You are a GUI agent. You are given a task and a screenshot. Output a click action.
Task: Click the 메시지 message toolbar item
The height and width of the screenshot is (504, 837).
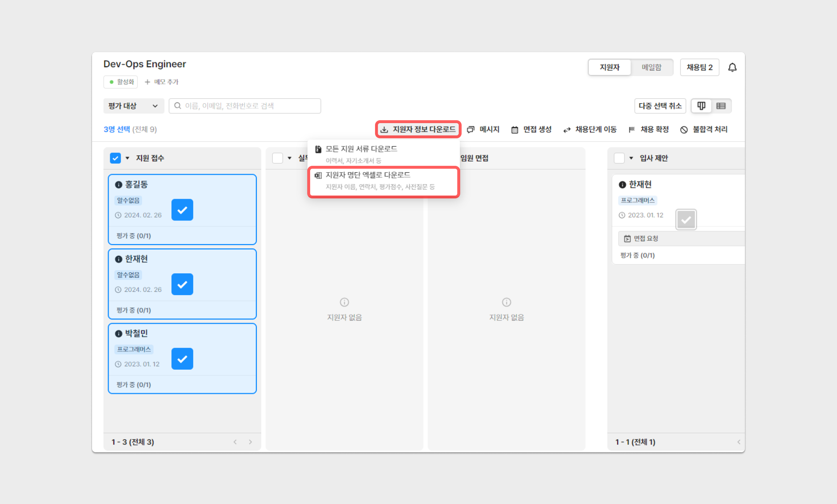(483, 129)
